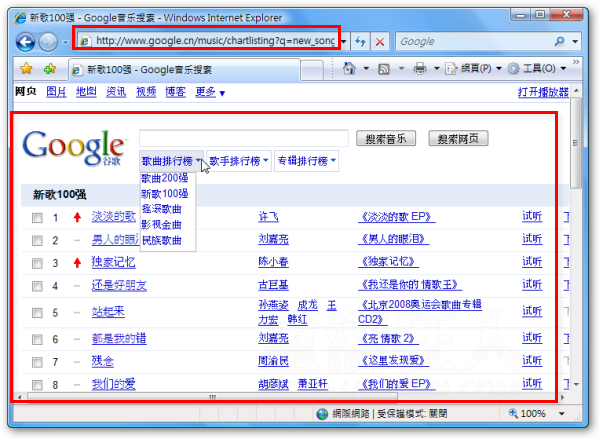The width and height of the screenshot is (600, 439).
Task: Click the music search text field
Action: [244, 138]
